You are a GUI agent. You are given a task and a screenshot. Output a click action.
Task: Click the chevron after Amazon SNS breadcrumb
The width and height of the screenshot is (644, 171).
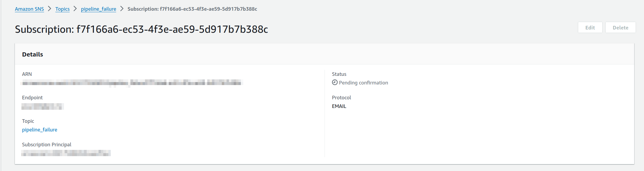[x=50, y=9]
